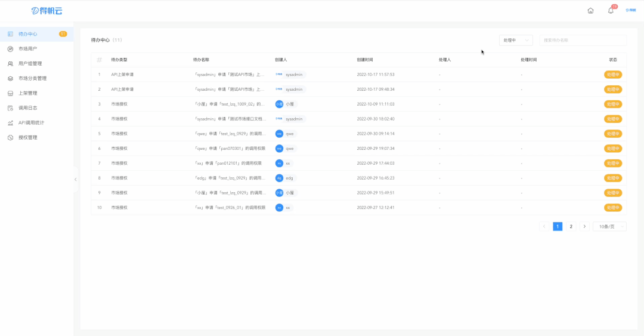Click timestamp 2022-09-29 19:07:34
Image resolution: width=644 pixels, height=336 pixels.
(x=376, y=149)
